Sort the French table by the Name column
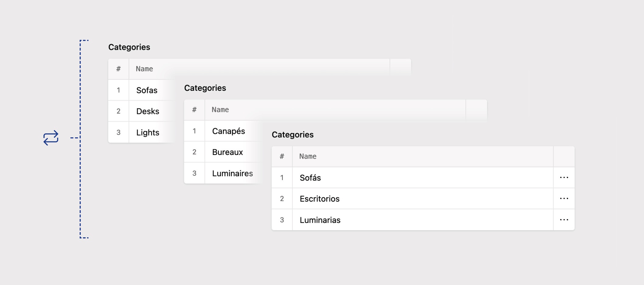644x285 pixels. pos(220,109)
